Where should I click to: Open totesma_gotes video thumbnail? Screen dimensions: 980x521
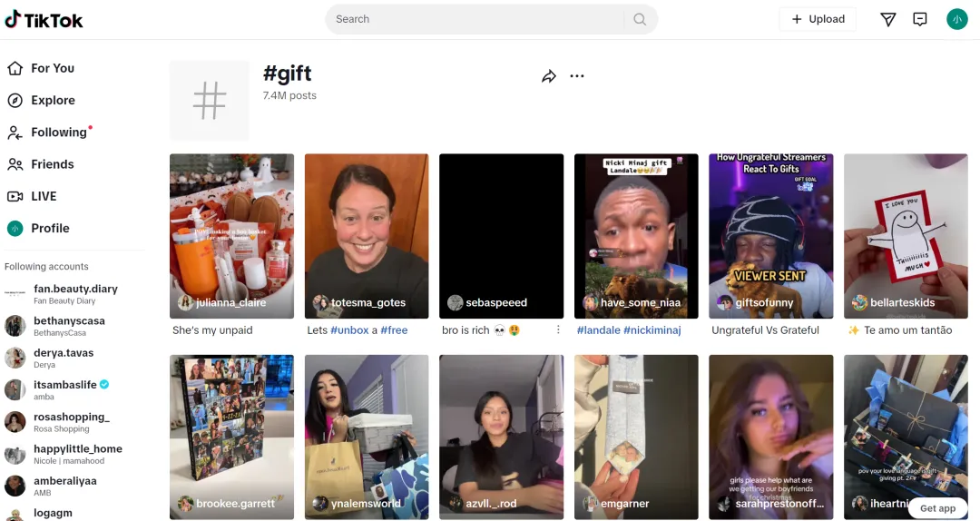pyautogui.click(x=367, y=236)
